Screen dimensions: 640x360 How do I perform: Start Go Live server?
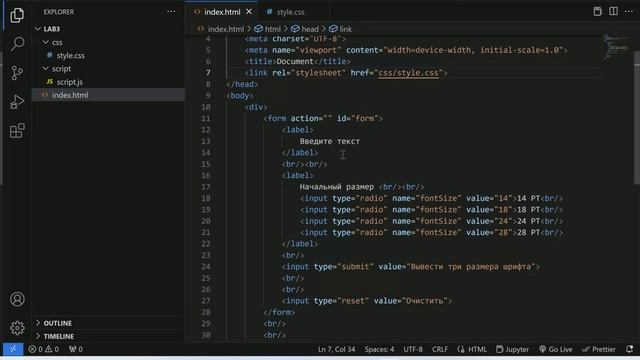[x=556, y=349]
